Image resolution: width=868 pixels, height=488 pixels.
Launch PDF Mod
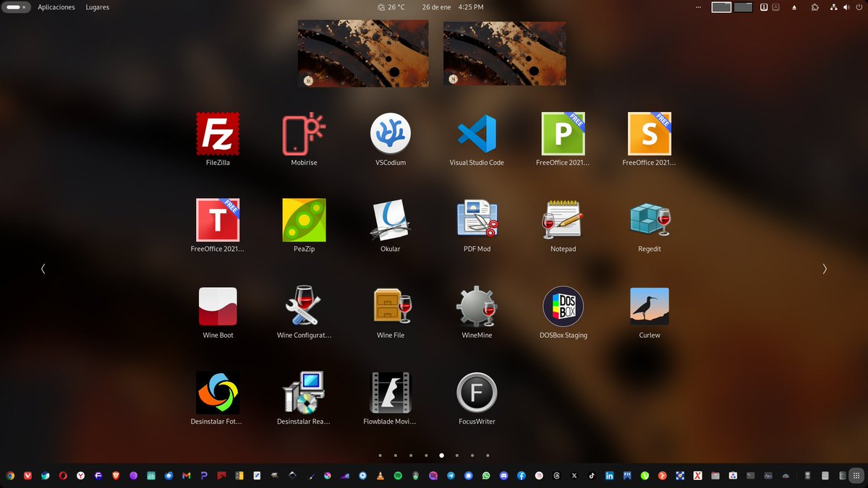[477, 226]
